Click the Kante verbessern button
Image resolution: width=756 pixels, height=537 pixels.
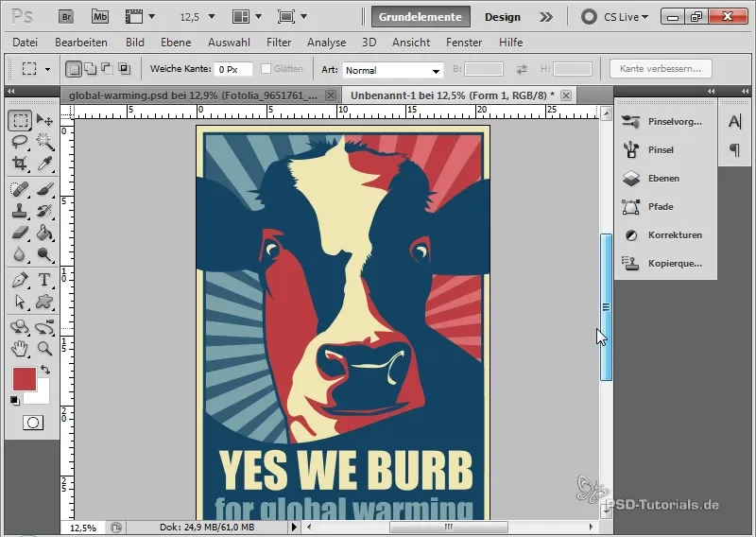point(660,68)
